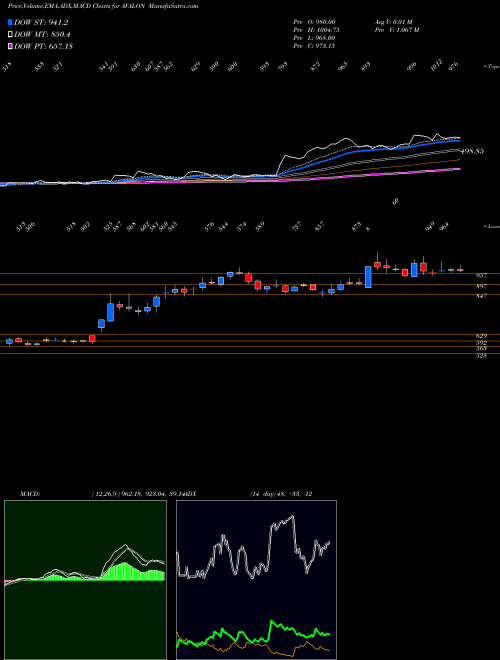Click the 793 top value label
500x660 pixels.
point(283,66)
